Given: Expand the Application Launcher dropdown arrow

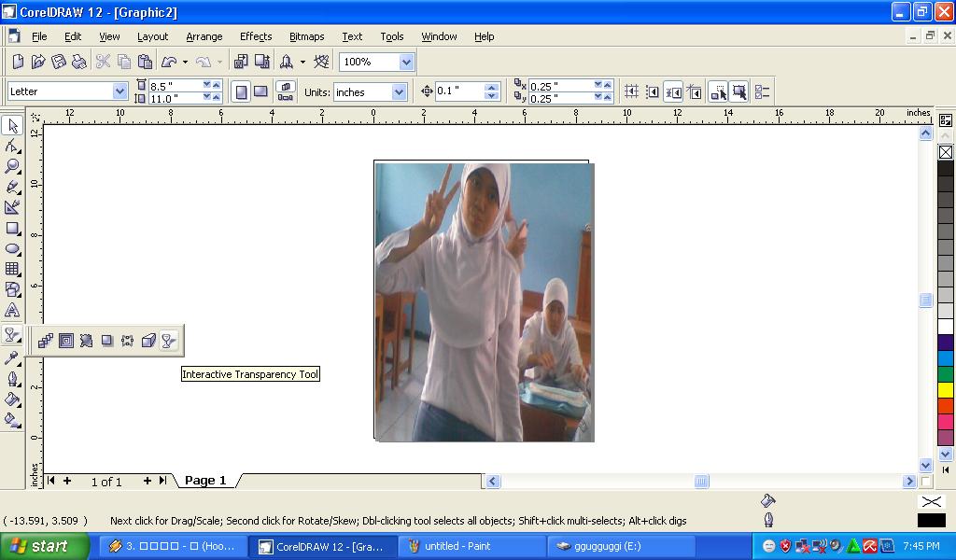Looking at the screenshot, I should pos(302,62).
